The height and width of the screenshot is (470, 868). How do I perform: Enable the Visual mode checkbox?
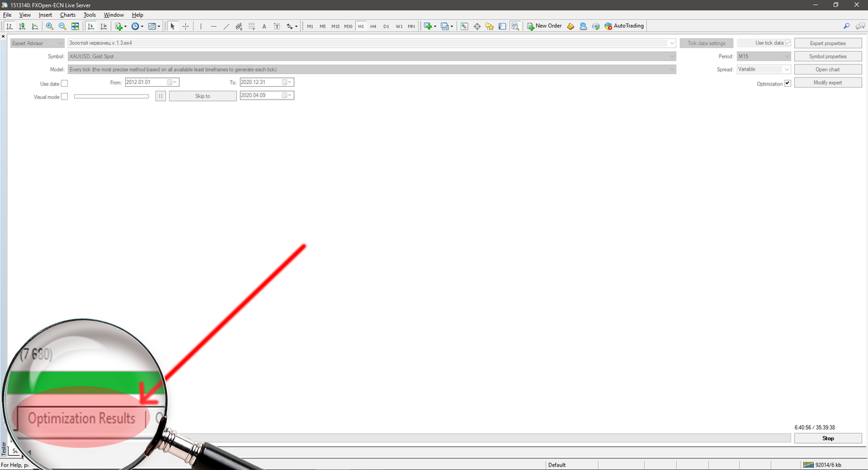pos(65,96)
